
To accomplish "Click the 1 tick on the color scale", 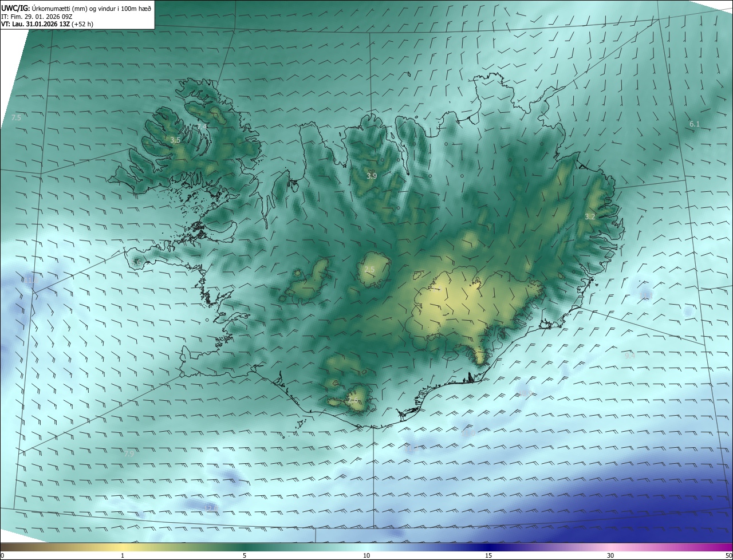I will [123, 555].
